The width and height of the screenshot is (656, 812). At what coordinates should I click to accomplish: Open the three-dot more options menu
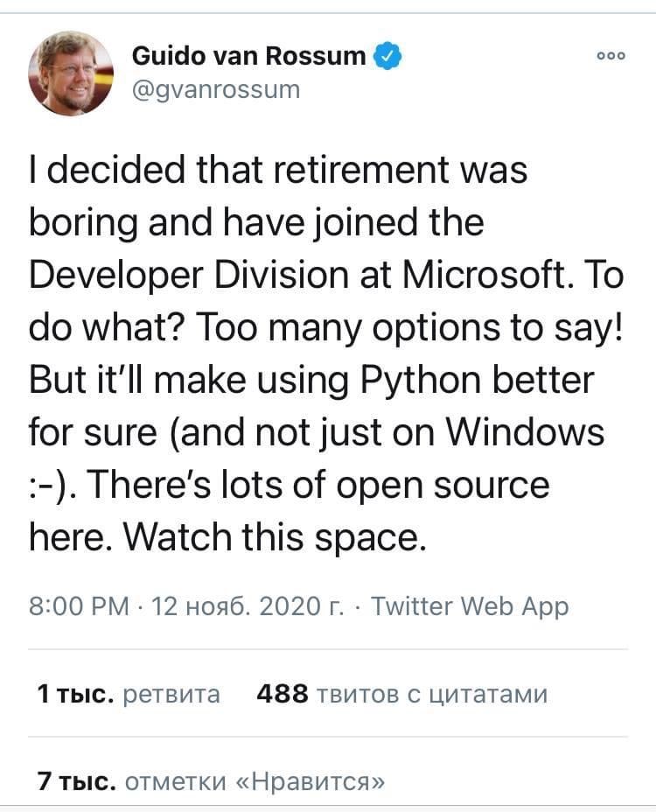pyautogui.click(x=610, y=55)
